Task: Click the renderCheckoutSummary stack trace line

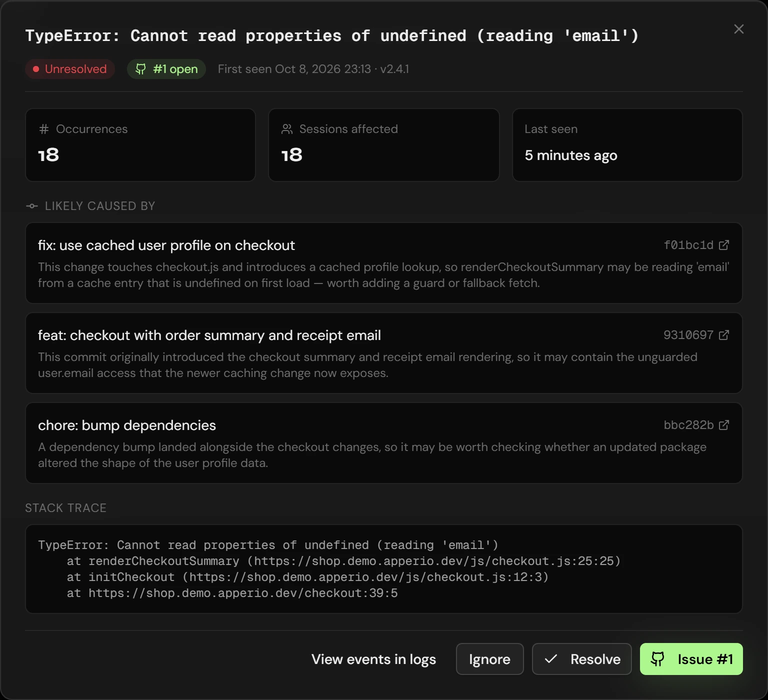Action: pos(343,561)
